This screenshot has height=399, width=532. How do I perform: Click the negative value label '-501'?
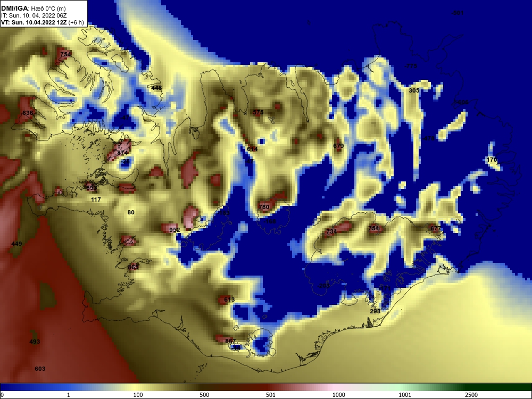pos(457,13)
